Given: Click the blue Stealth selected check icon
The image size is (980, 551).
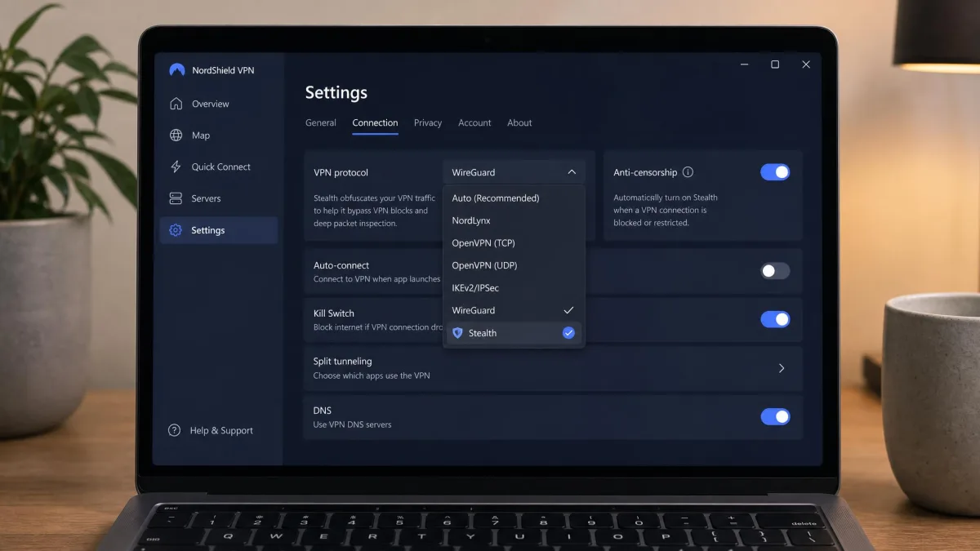Looking at the screenshot, I should tap(568, 333).
